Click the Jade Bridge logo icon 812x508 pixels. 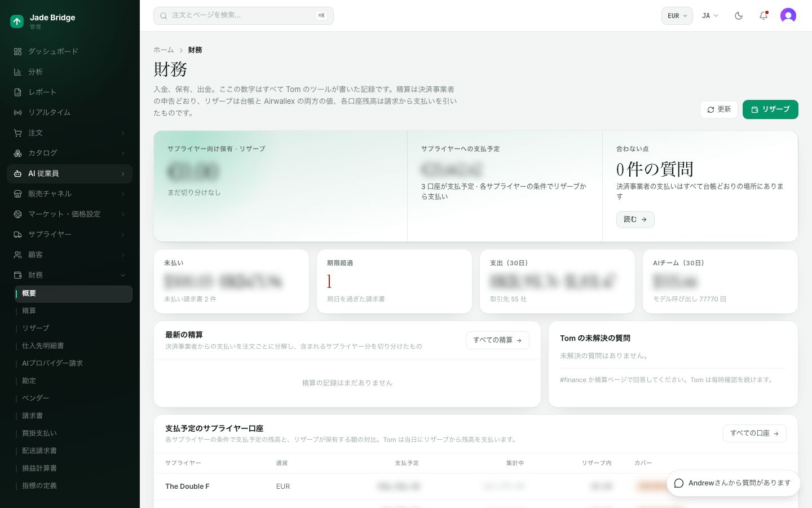click(17, 21)
